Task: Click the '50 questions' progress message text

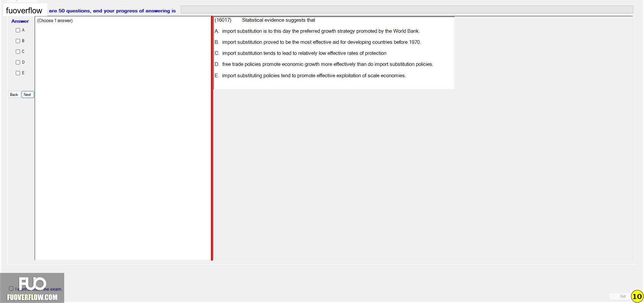Action: click(112, 11)
